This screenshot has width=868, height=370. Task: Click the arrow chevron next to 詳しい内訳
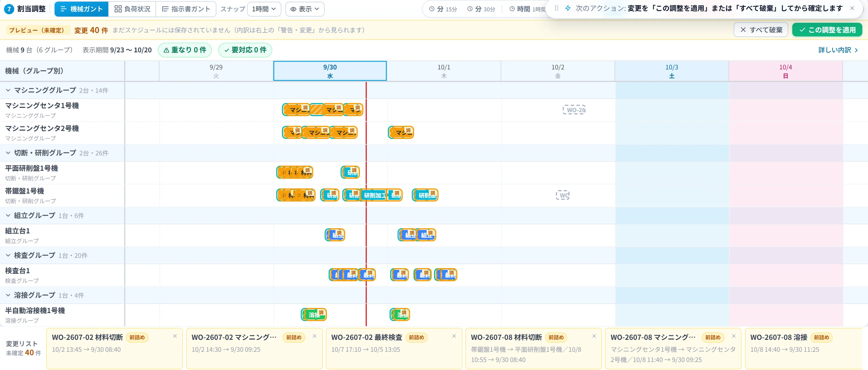(856, 50)
